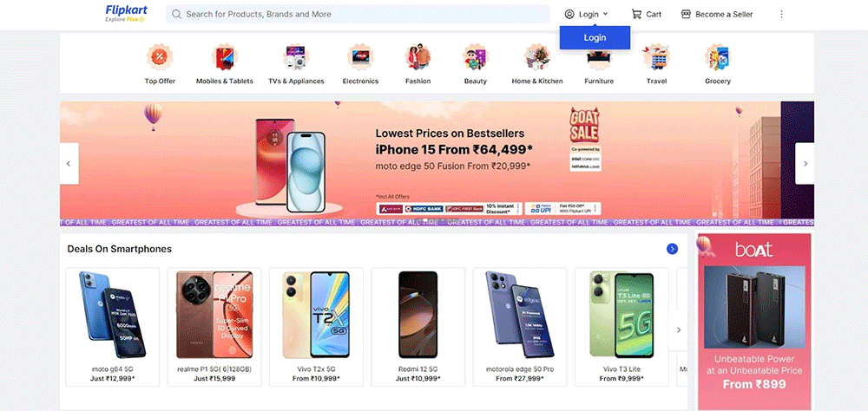
Task: Click the Flipkart logo
Action: tap(126, 14)
